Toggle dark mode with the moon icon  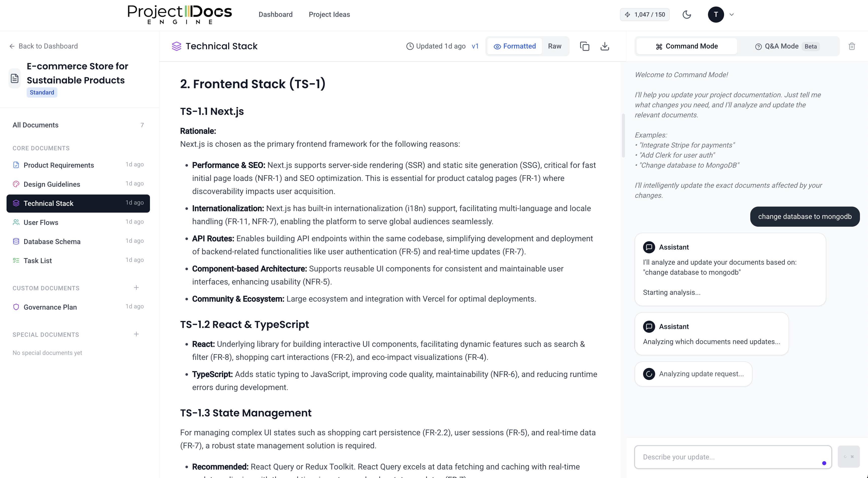[686, 15]
